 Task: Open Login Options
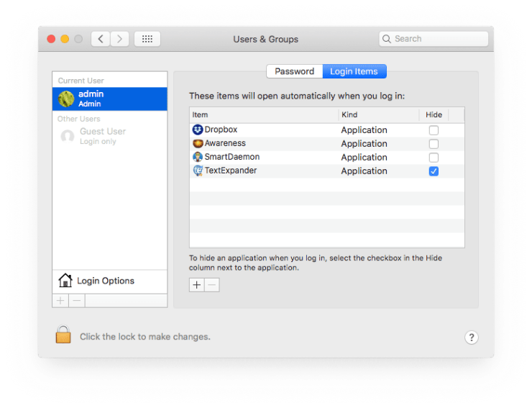(109, 281)
